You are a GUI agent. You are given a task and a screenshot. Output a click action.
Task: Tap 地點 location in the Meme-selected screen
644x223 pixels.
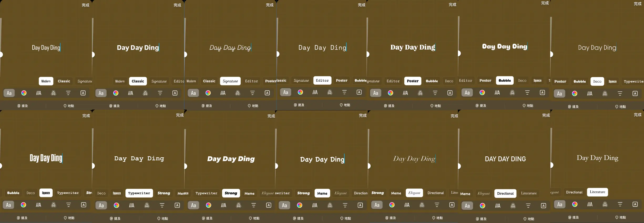click(346, 218)
